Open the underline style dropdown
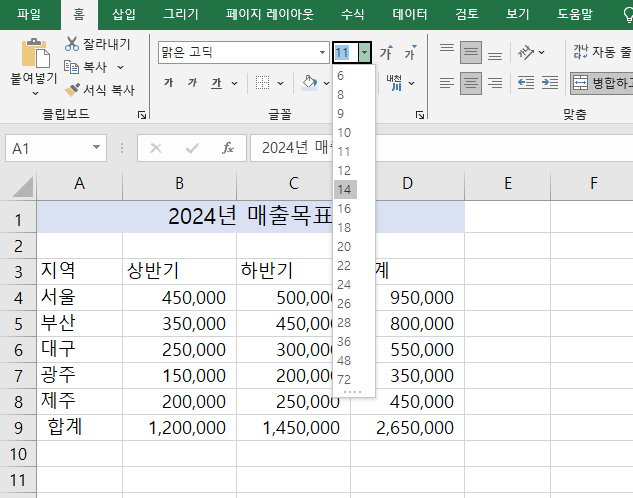633x498 pixels. 235,84
